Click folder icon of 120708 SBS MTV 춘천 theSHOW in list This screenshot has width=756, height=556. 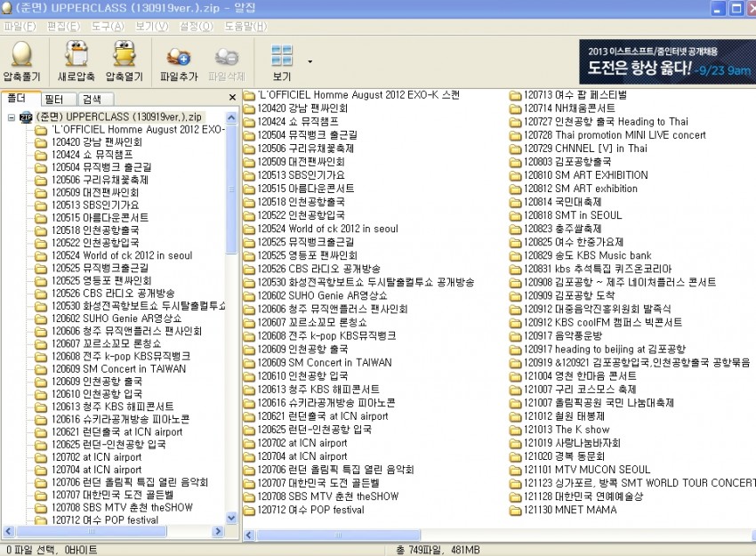(x=249, y=496)
